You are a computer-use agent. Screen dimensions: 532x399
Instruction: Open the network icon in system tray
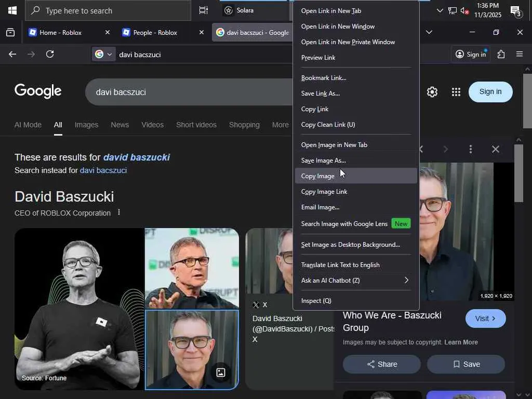452,10
